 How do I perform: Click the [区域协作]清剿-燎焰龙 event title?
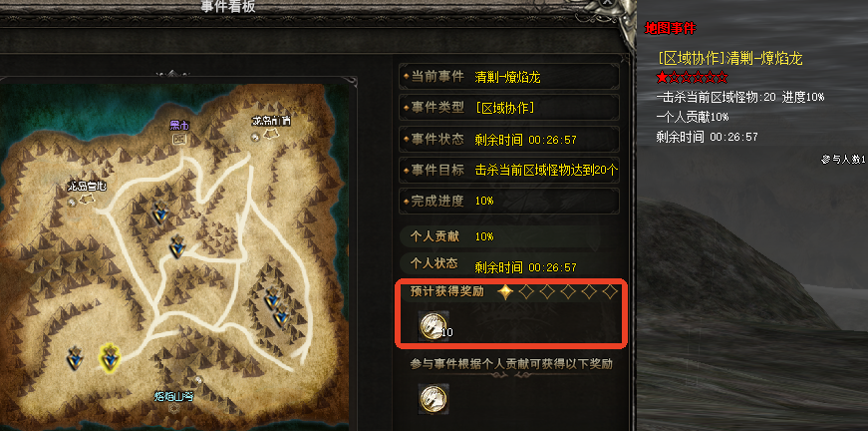tap(730, 58)
